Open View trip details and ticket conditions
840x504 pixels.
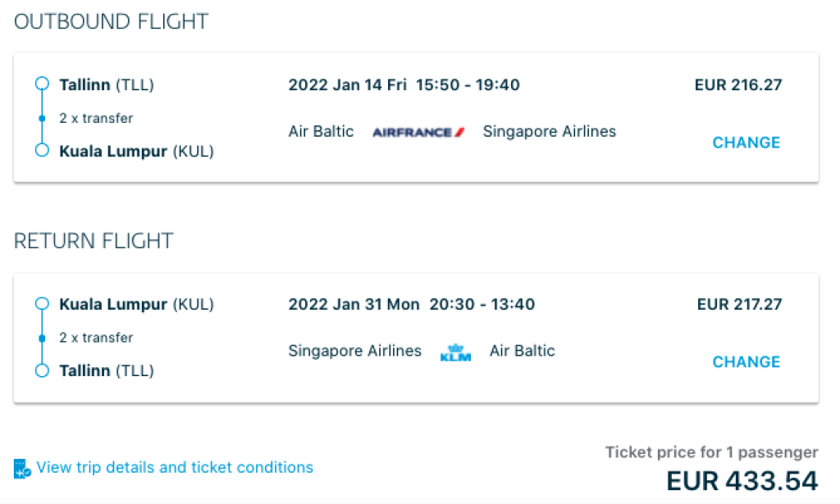click(x=175, y=468)
